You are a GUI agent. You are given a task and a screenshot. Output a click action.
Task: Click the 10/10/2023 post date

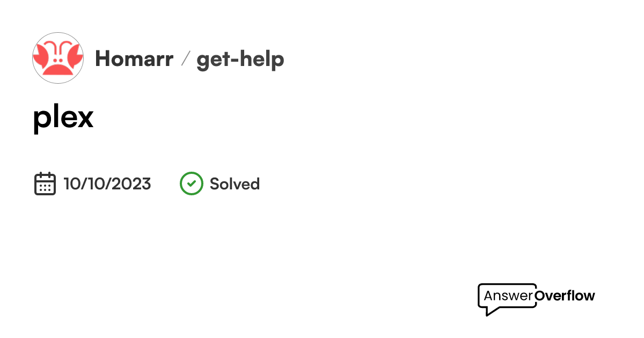(x=107, y=184)
